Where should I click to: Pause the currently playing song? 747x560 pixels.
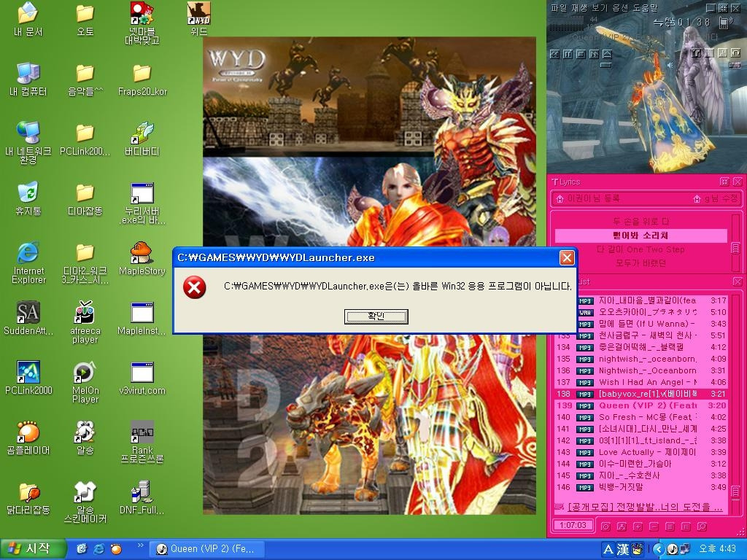click(x=568, y=54)
